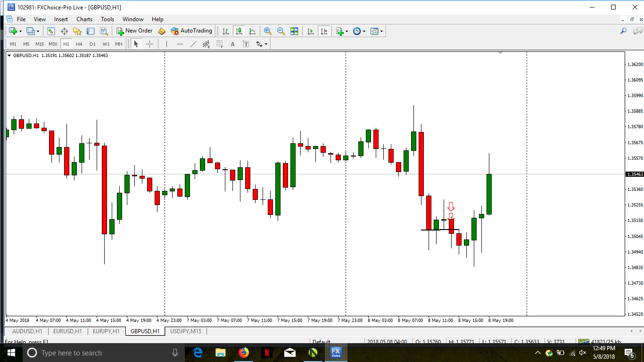This screenshot has width=644, height=362.
Task: Expand the GBPUSD,H1 chart title arrow
Action: pyautogui.click(x=9, y=56)
